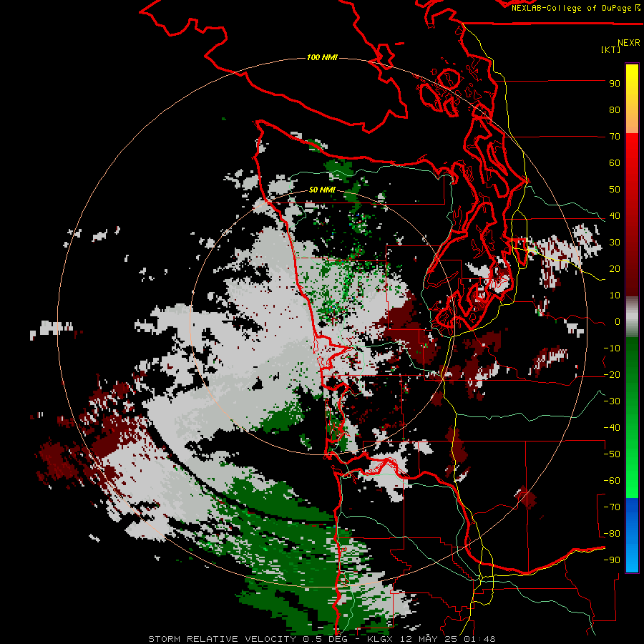Click the 50 NMI range ring label
The width and height of the screenshot is (644, 644).
(322, 190)
